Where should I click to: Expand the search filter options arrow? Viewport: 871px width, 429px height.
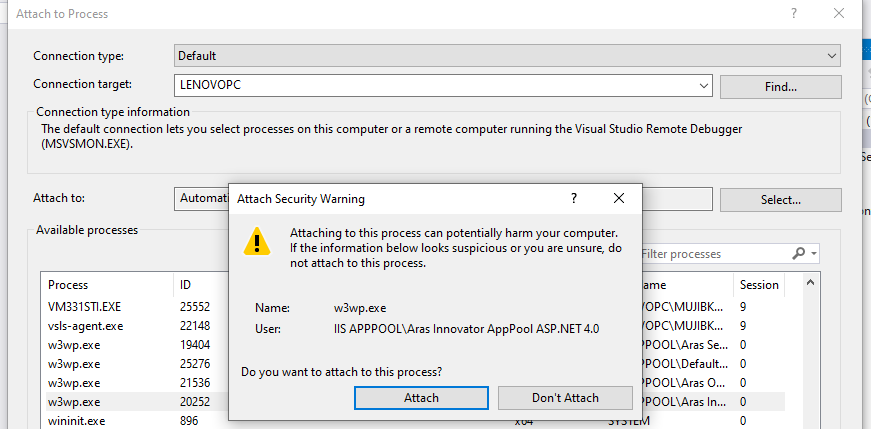point(814,254)
